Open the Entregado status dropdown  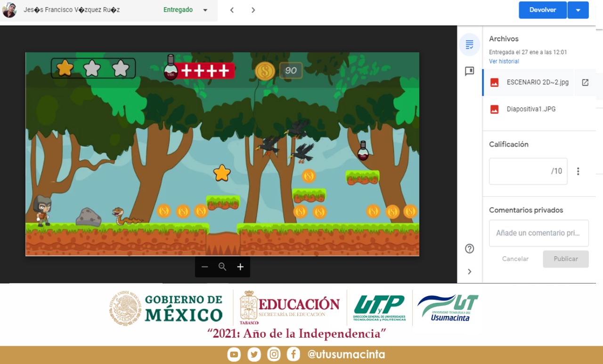pos(186,10)
